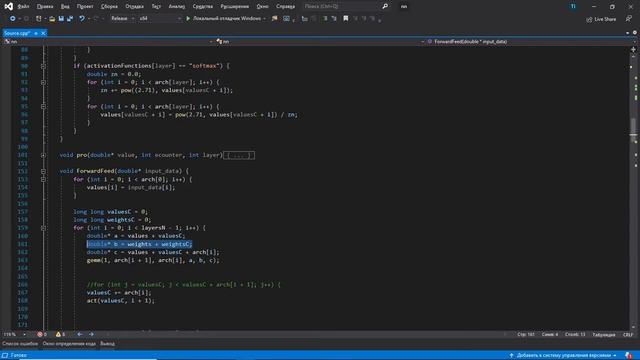Open the Правка menu
The width and height of the screenshot is (640, 360).
[x=45, y=7]
